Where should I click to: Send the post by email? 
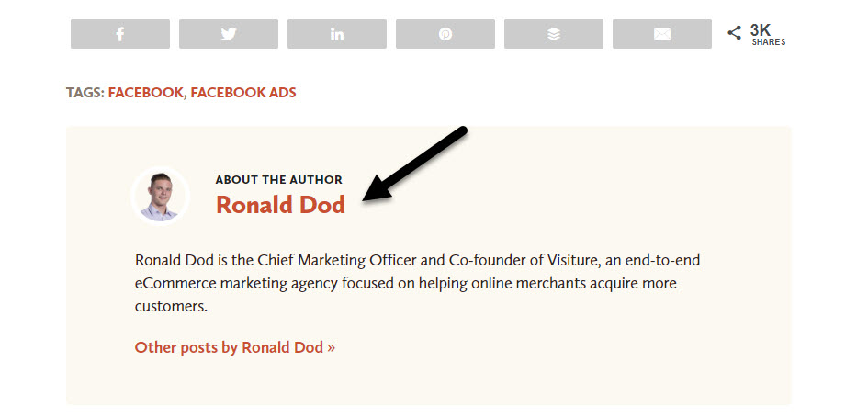[x=662, y=34]
